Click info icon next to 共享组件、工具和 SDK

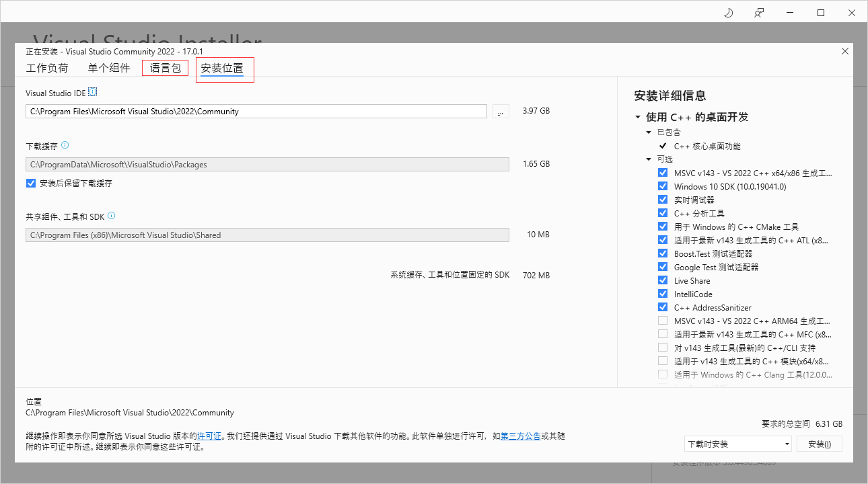click(x=112, y=216)
